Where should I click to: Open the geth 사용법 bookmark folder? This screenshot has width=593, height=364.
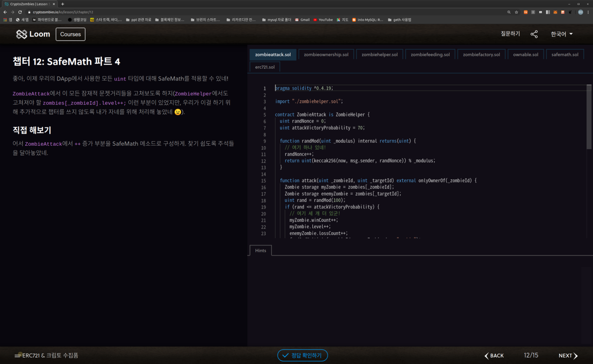pos(399,20)
